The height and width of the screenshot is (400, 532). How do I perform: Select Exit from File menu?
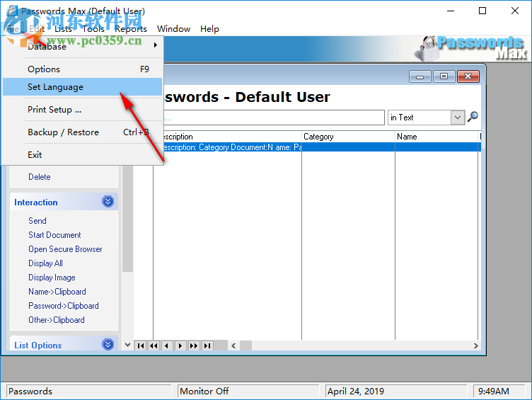tap(82, 155)
